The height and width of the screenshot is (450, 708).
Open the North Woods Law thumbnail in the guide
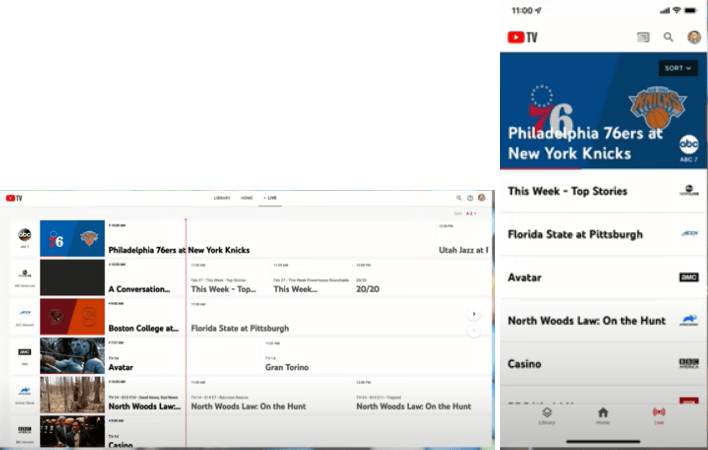[72, 394]
